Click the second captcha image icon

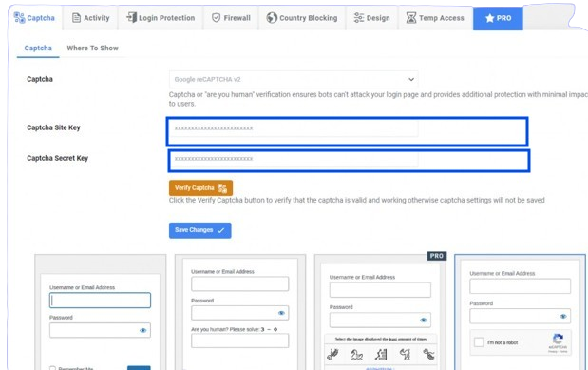356,354
